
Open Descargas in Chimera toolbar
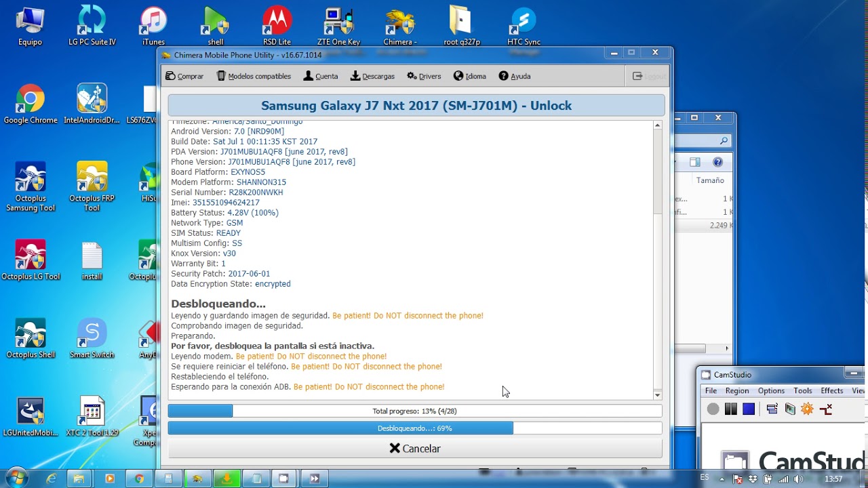click(x=372, y=76)
